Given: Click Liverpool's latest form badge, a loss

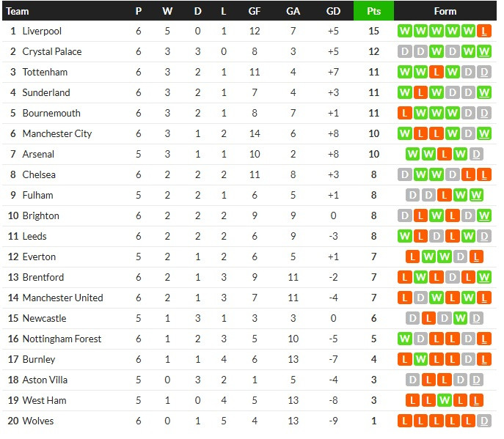Looking at the screenshot, I should pyautogui.click(x=484, y=32).
